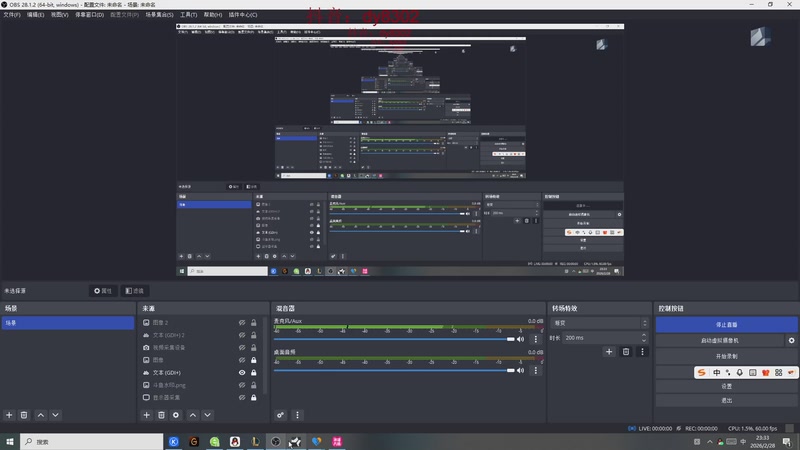Screen dimensions: 800x450
Task: Move the scene down in Scenes panel
Action: click(x=56, y=415)
